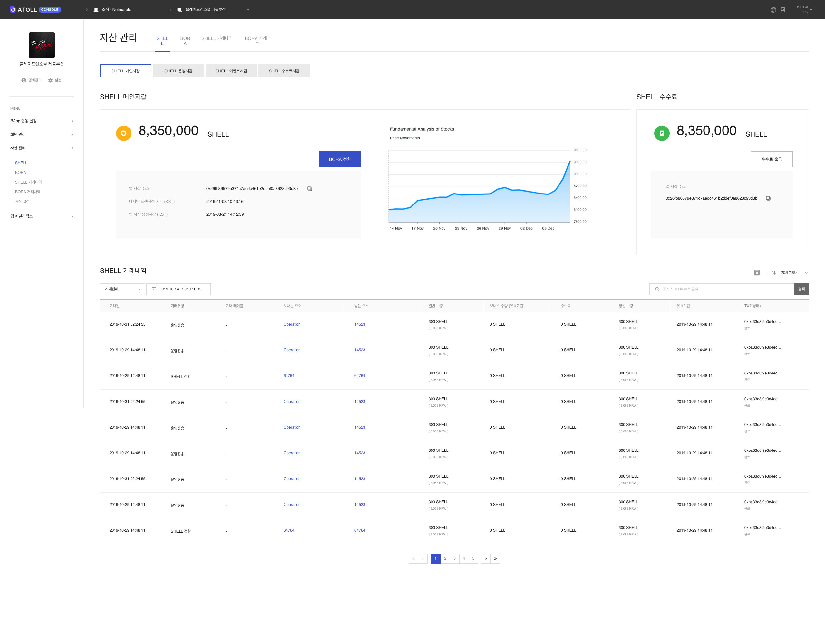Open the 20개씩보기 page size dropdown
The height and width of the screenshot is (644, 825).
click(794, 272)
